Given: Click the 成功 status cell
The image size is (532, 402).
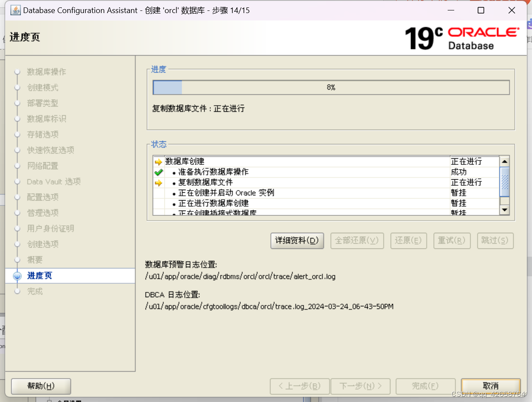Looking at the screenshot, I should (459, 172).
